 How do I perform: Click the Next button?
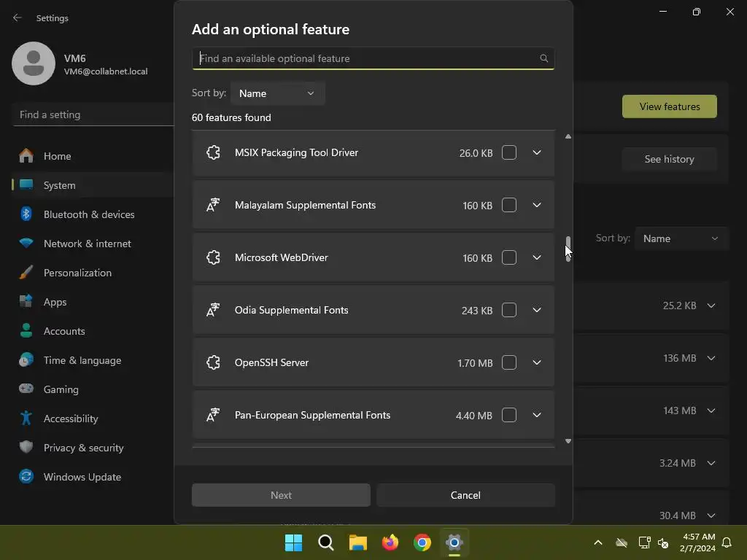[281, 495]
